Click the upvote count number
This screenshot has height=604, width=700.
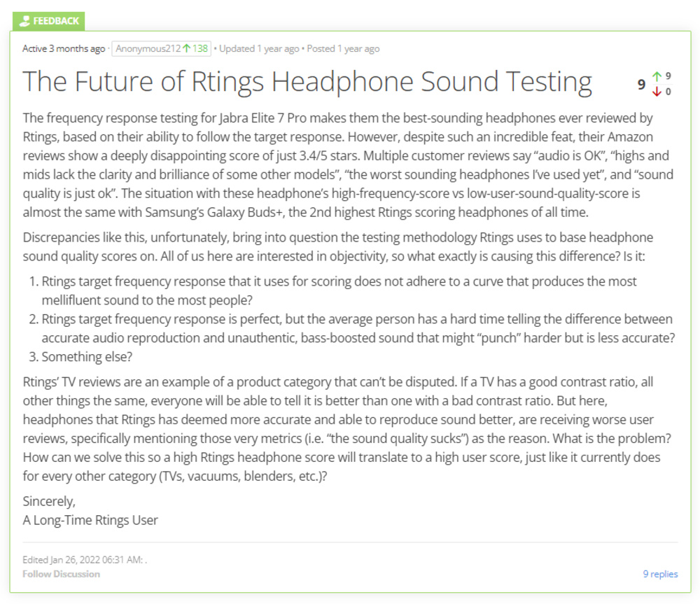tap(668, 76)
